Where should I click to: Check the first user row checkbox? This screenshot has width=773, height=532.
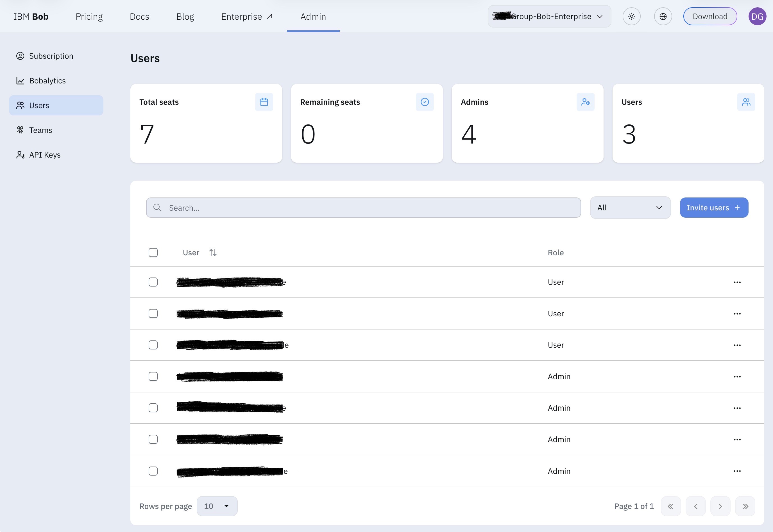[153, 282]
